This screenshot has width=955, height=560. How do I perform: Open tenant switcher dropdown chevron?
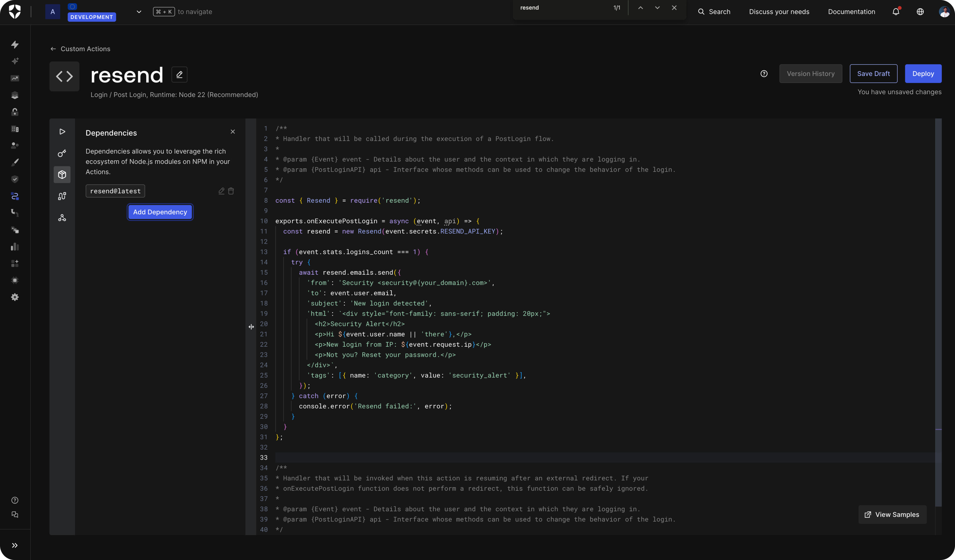139,12
